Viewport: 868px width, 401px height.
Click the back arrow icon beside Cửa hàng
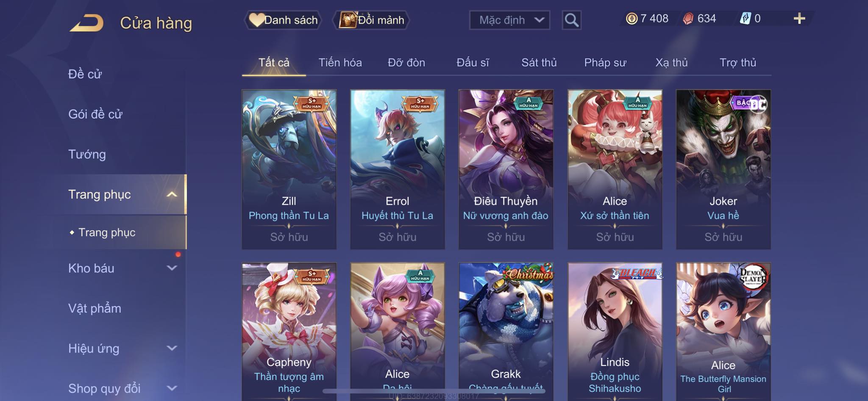click(x=87, y=23)
